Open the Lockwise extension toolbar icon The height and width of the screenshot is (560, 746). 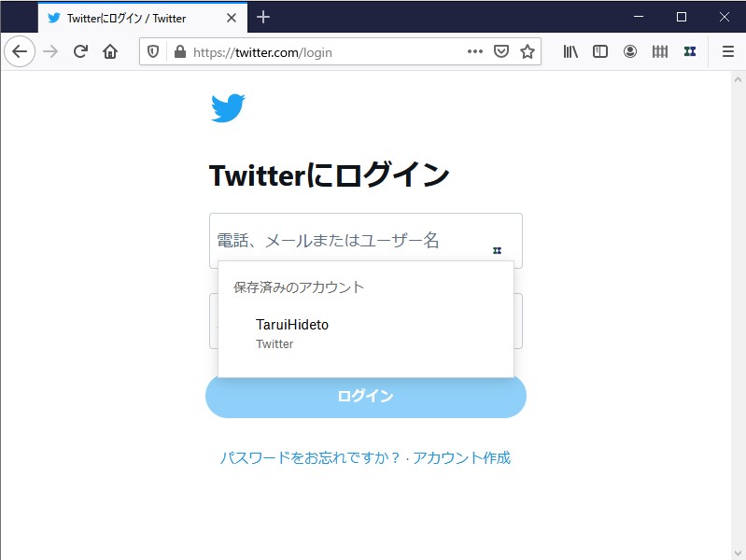coord(690,51)
